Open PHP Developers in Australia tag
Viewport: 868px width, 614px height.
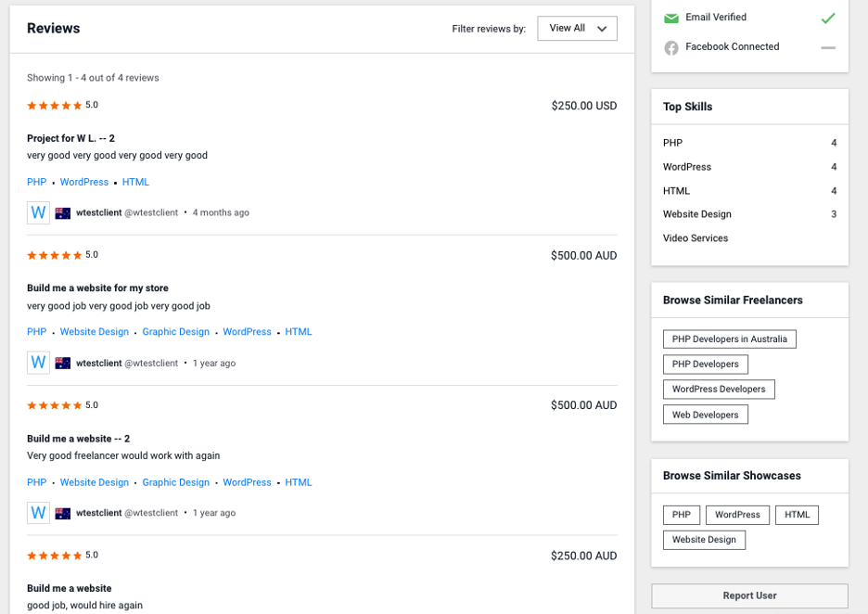729,339
